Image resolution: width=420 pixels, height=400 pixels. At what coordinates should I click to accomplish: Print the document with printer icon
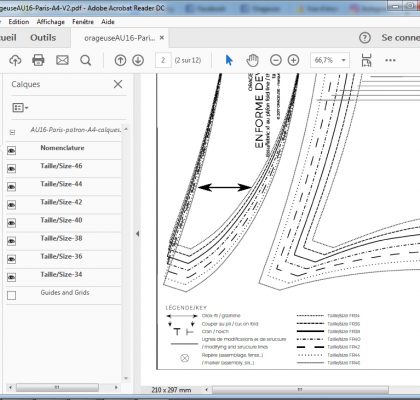[38, 60]
